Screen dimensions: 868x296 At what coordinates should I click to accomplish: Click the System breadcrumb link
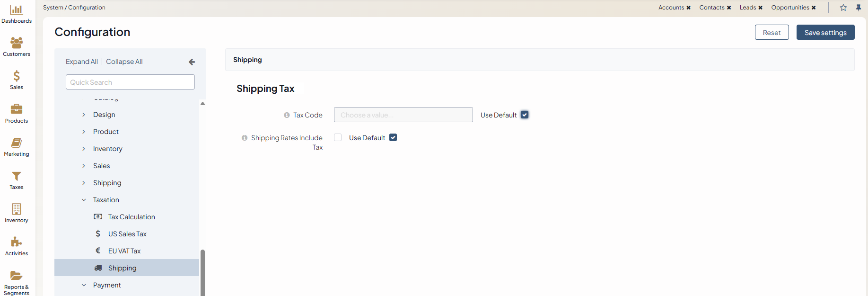[x=53, y=8]
